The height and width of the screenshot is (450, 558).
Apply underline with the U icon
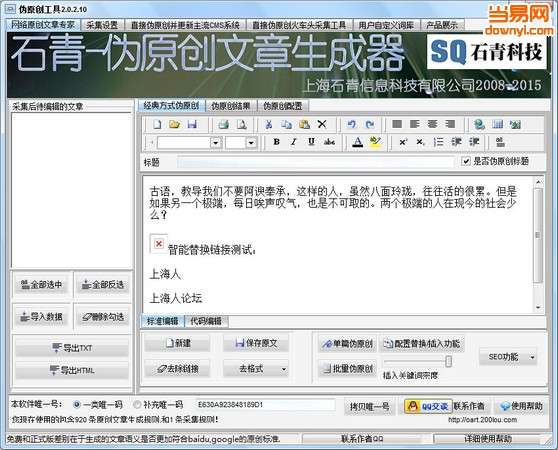click(x=311, y=142)
